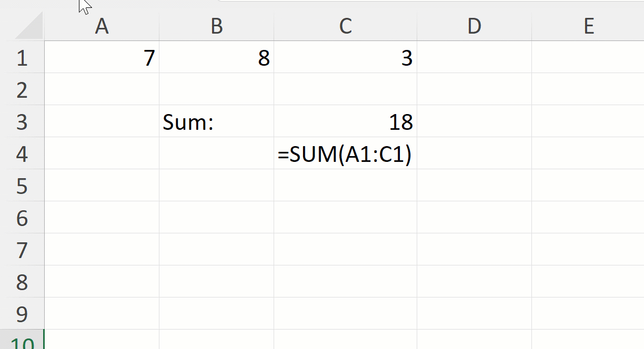
Task: Click the cell showing Sum: label
Action: point(216,122)
